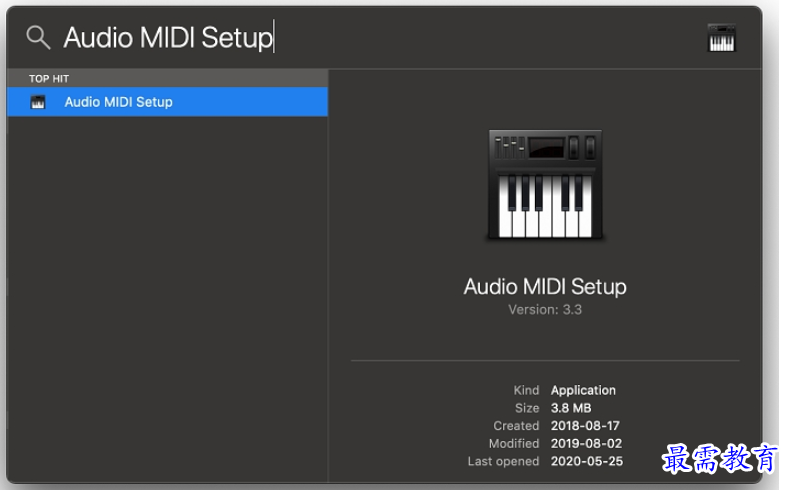Click the Kind Application value

(583, 390)
